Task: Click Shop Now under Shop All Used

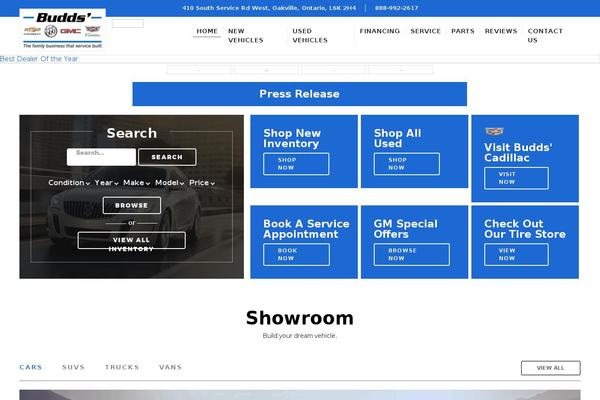Action: 407,164
